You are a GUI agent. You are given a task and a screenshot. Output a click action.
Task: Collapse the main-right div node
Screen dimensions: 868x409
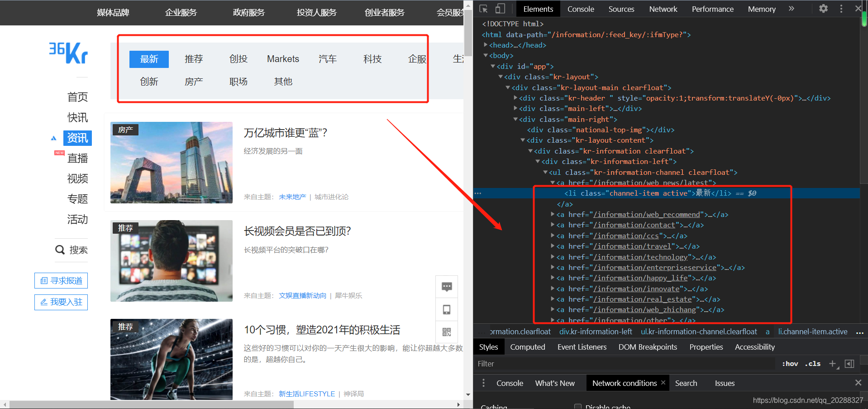(x=515, y=119)
